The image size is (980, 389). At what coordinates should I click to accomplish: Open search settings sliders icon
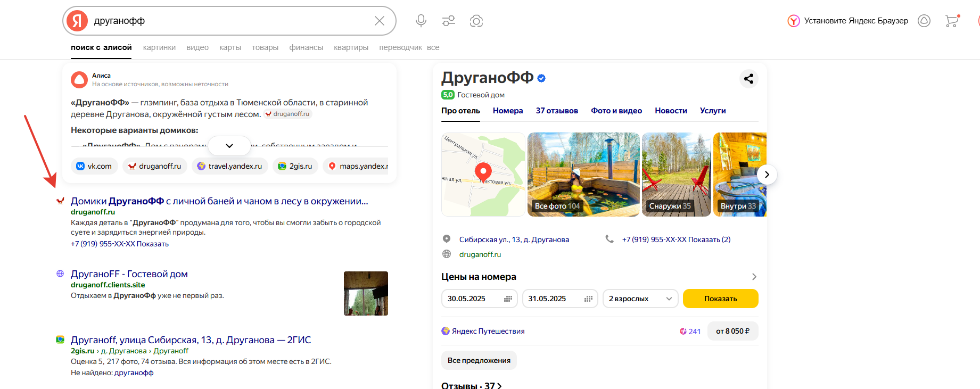tap(449, 21)
